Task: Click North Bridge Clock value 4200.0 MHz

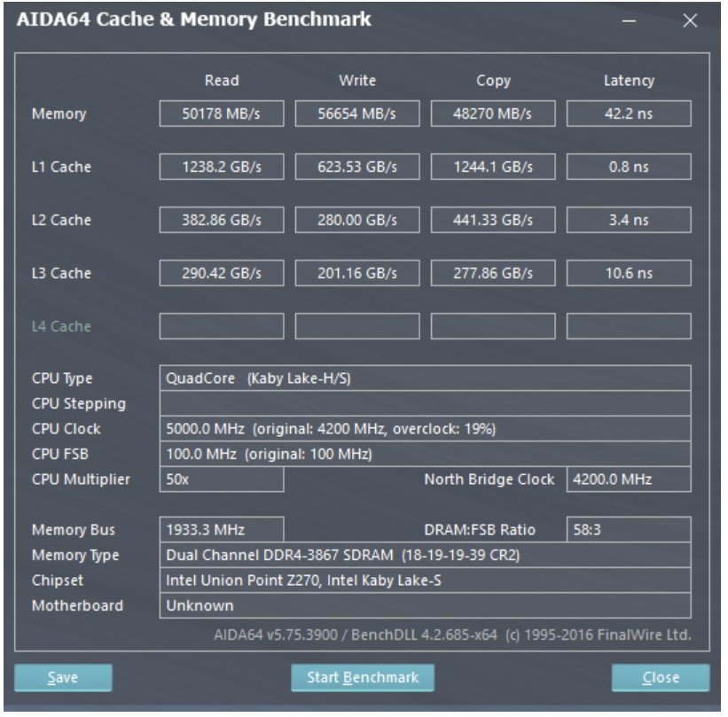Action: point(629,479)
